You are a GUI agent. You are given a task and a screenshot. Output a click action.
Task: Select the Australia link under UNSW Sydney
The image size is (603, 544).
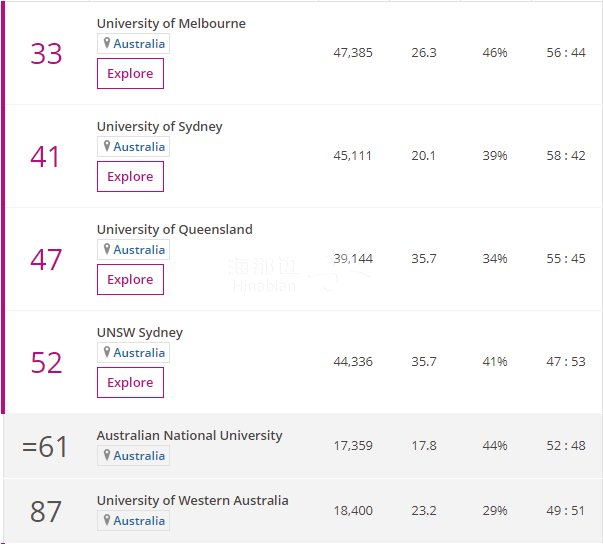click(139, 353)
